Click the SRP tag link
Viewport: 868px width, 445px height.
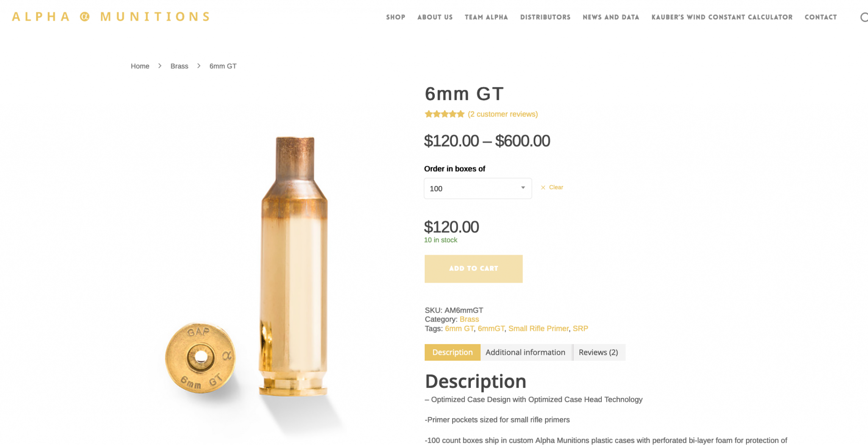click(x=580, y=328)
